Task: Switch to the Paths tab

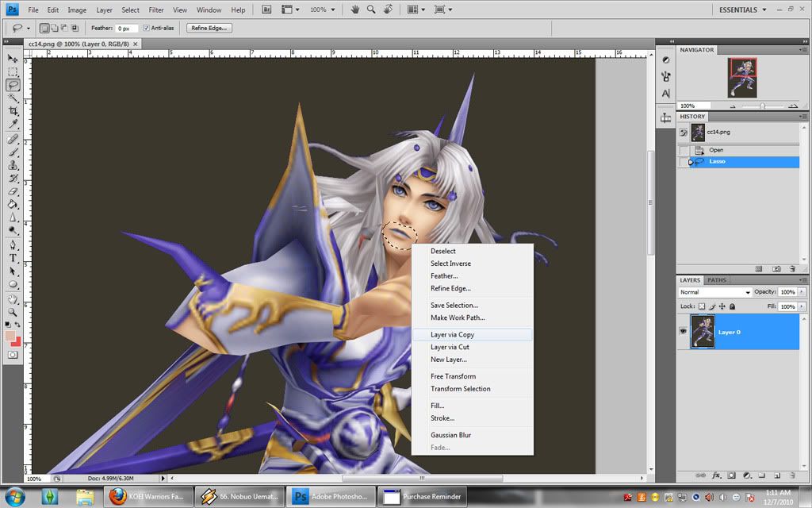Action: pos(717,280)
